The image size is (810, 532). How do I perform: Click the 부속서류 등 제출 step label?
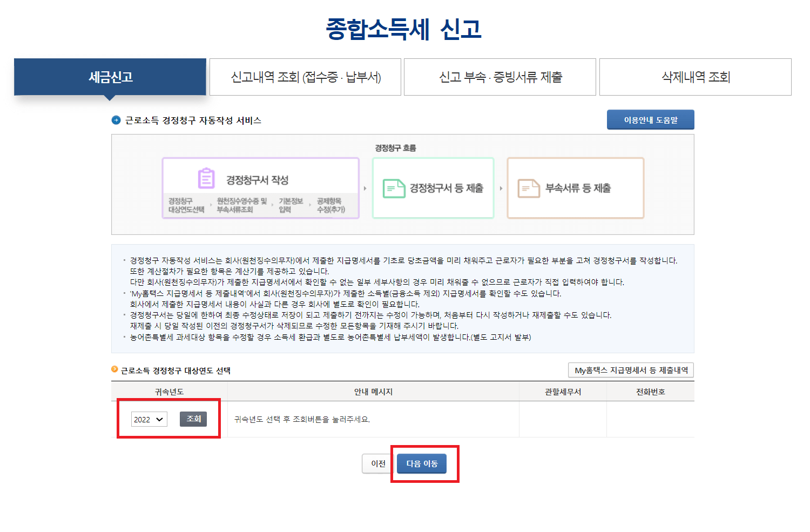point(578,188)
